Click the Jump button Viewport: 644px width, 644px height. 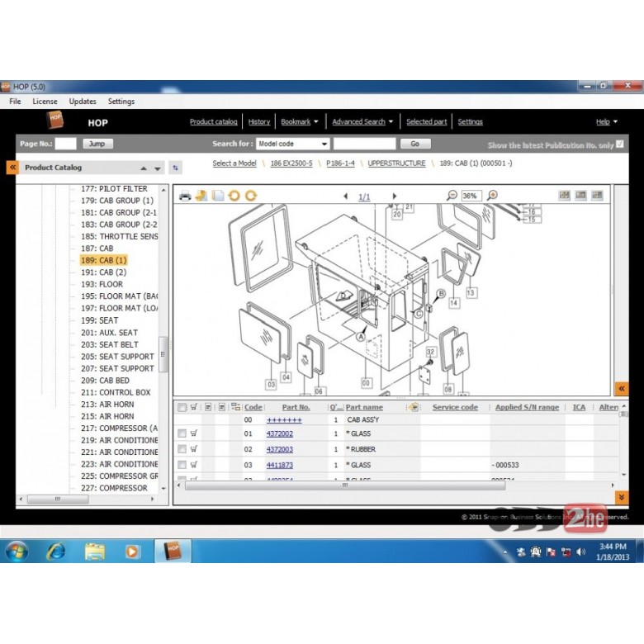click(x=97, y=144)
